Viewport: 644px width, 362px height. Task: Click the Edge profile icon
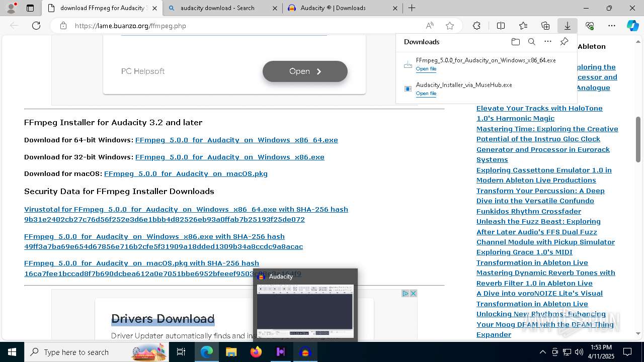[11, 8]
